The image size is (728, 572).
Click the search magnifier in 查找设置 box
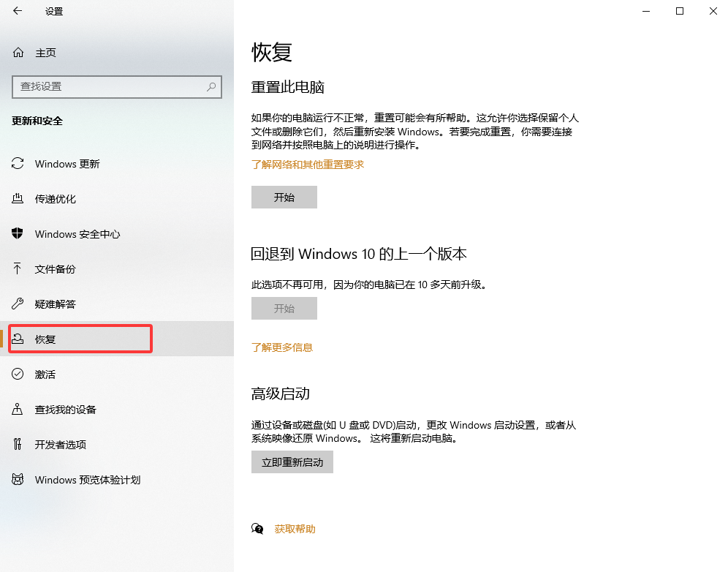click(x=211, y=86)
